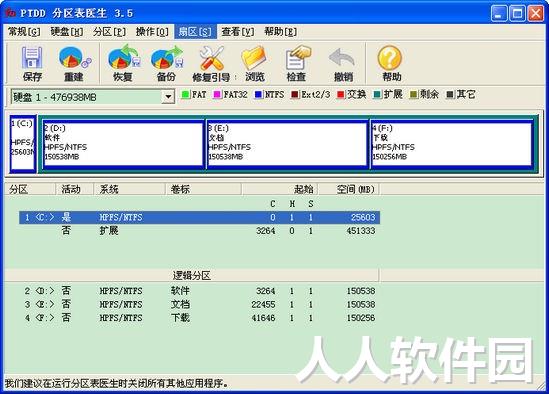Viewport: 549px width, 394px height.
Task: Click the 空间(MB) column header
Action: click(x=349, y=189)
